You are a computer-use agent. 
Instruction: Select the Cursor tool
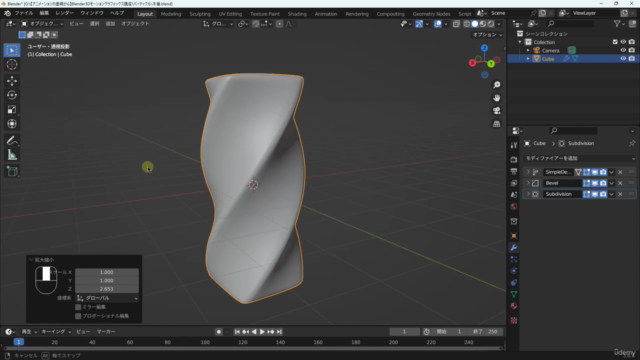point(12,64)
